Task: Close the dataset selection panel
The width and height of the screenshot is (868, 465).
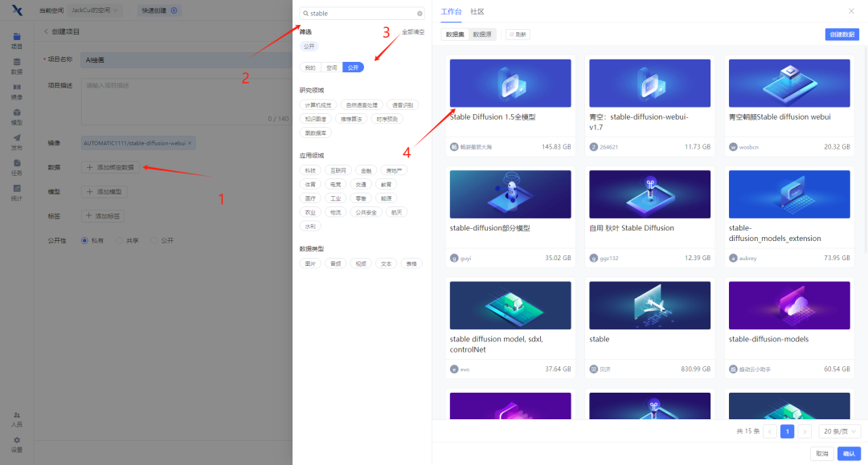Action: [851, 11]
